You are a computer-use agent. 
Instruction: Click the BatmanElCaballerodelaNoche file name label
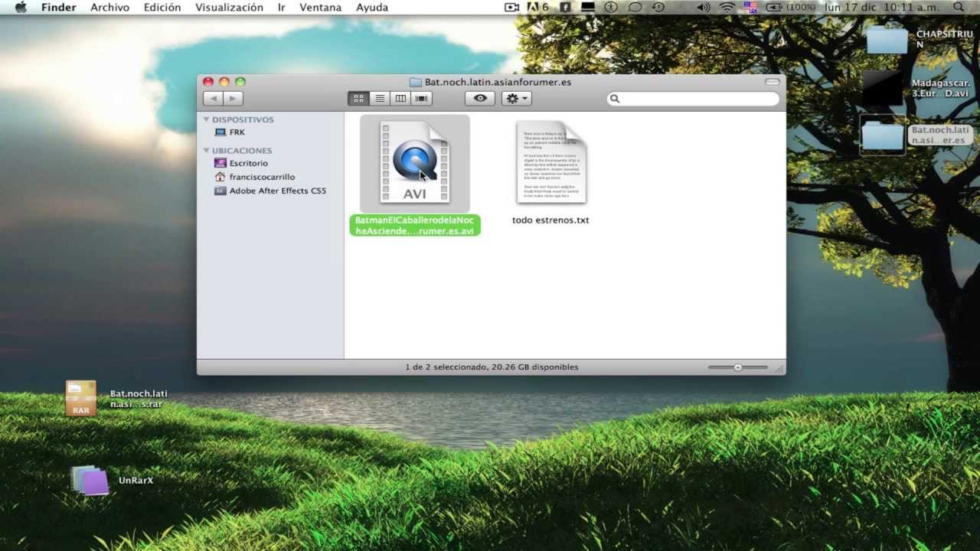click(415, 225)
